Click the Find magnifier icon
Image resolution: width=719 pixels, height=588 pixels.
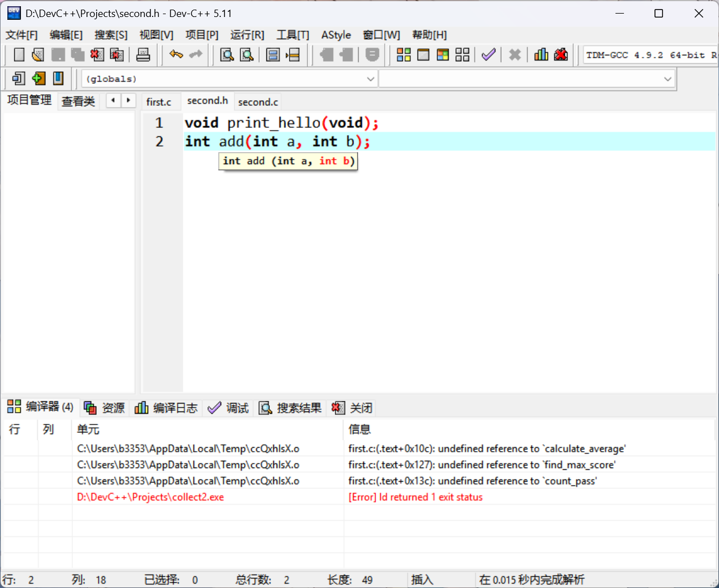pyautogui.click(x=227, y=55)
